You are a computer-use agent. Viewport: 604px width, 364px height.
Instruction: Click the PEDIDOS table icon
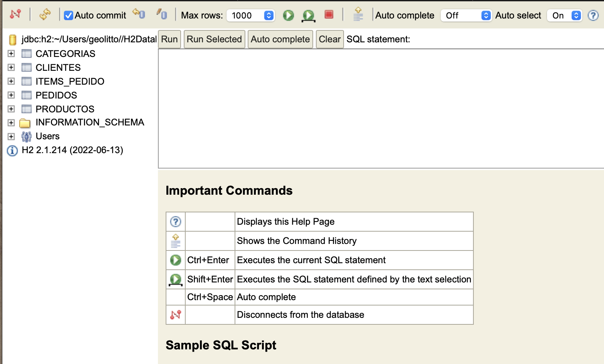tap(27, 95)
